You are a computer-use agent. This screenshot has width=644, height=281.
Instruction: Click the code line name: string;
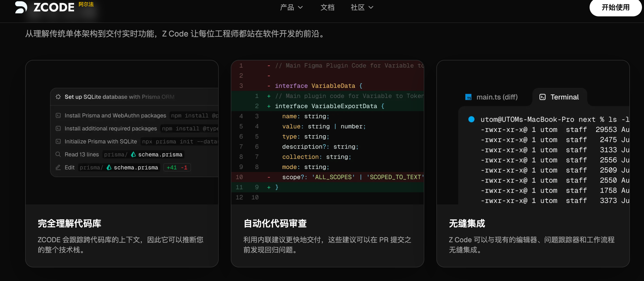(327, 116)
